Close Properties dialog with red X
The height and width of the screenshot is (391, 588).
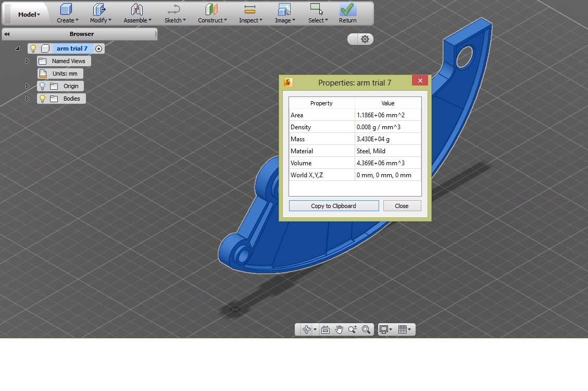coord(420,80)
